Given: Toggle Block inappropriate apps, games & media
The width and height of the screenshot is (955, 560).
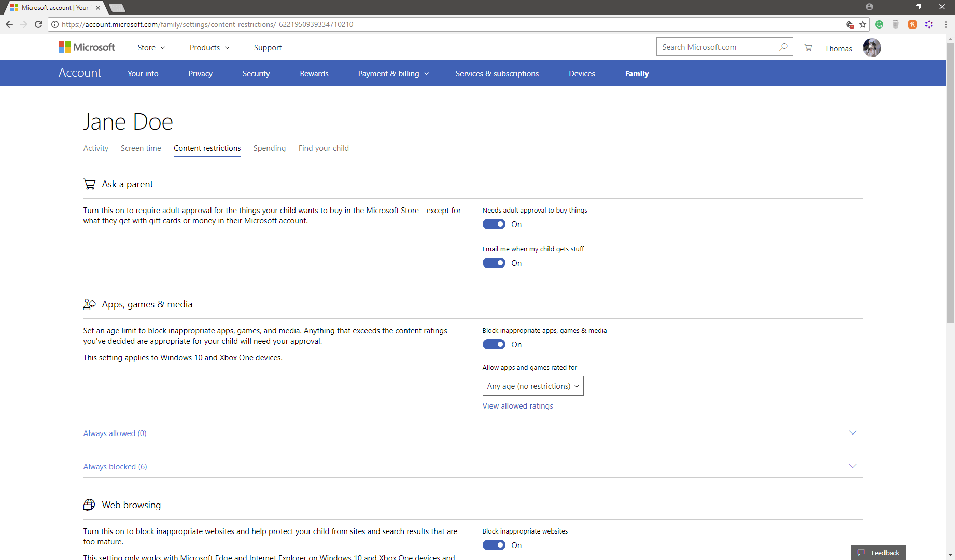Looking at the screenshot, I should coord(494,344).
